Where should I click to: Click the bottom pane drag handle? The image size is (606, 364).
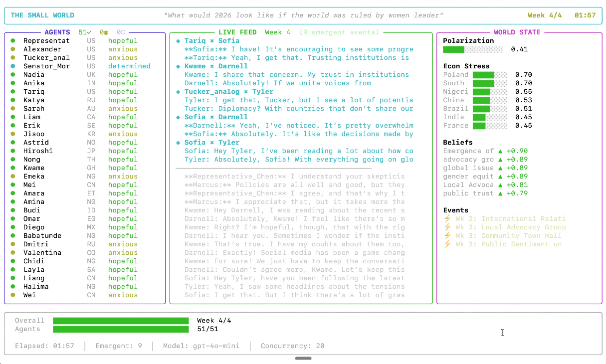[x=303, y=358]
